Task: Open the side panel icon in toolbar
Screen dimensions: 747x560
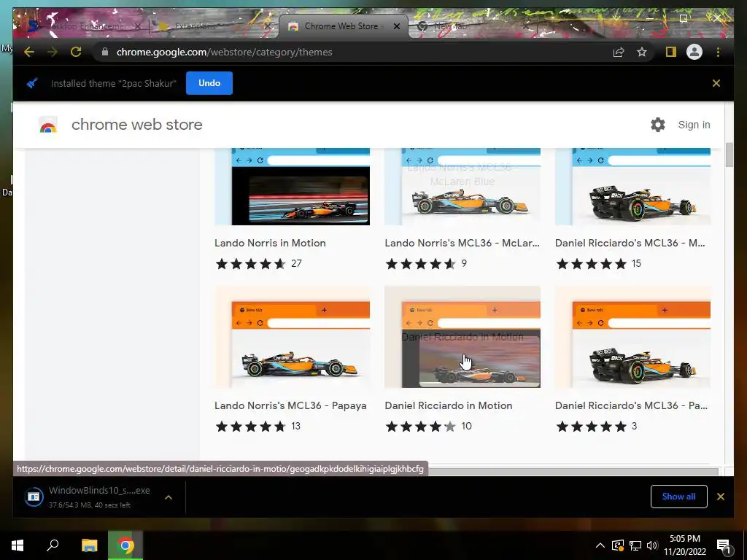Action: point(671,52)
